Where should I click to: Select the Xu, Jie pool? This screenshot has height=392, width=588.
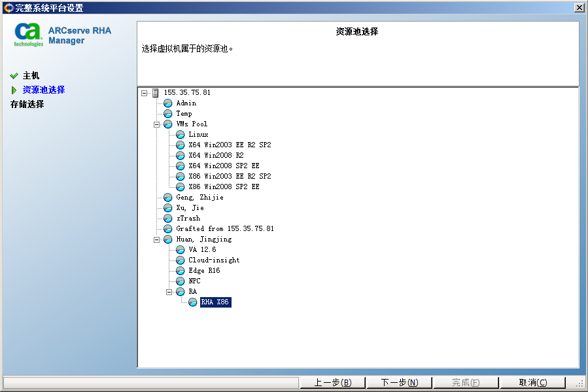click(x=190, y=208)
